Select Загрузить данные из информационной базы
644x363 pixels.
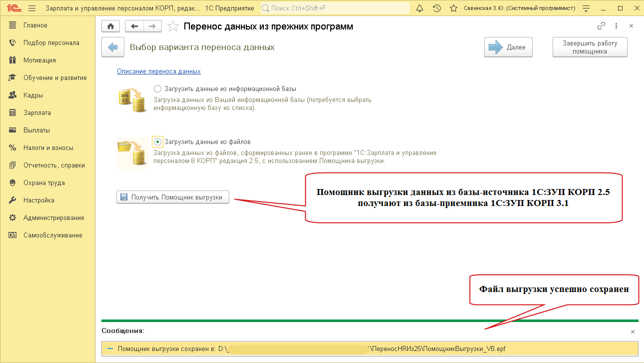point(158,89)
